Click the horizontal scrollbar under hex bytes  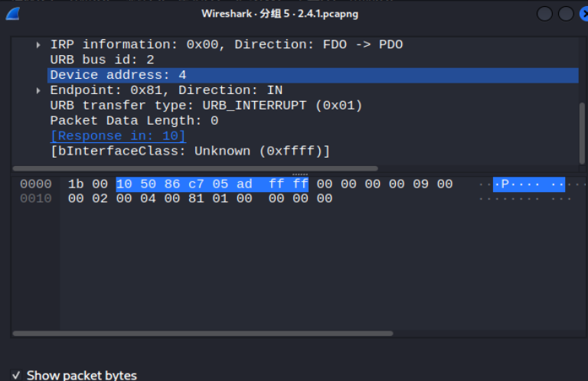click(x=202, y=334)
